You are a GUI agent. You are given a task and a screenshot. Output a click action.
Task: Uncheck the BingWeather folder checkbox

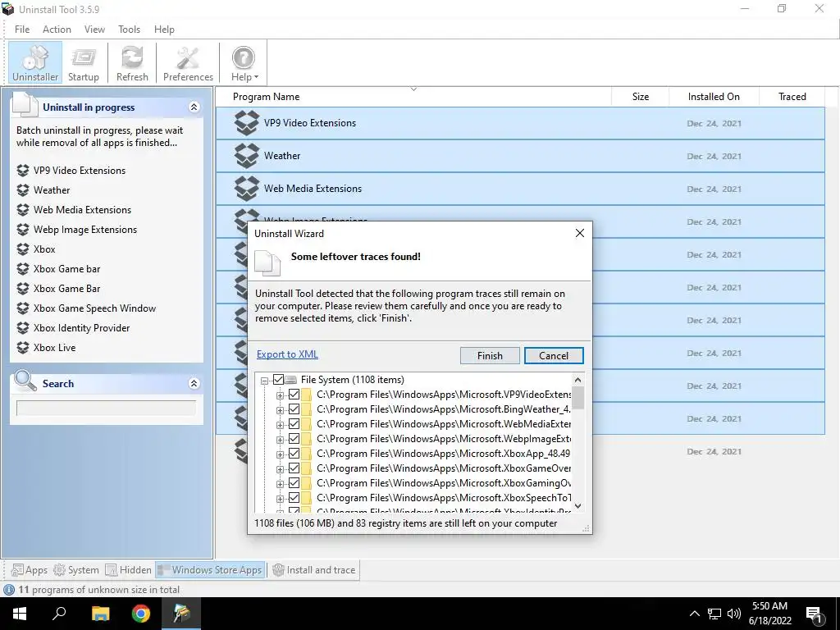294,410
